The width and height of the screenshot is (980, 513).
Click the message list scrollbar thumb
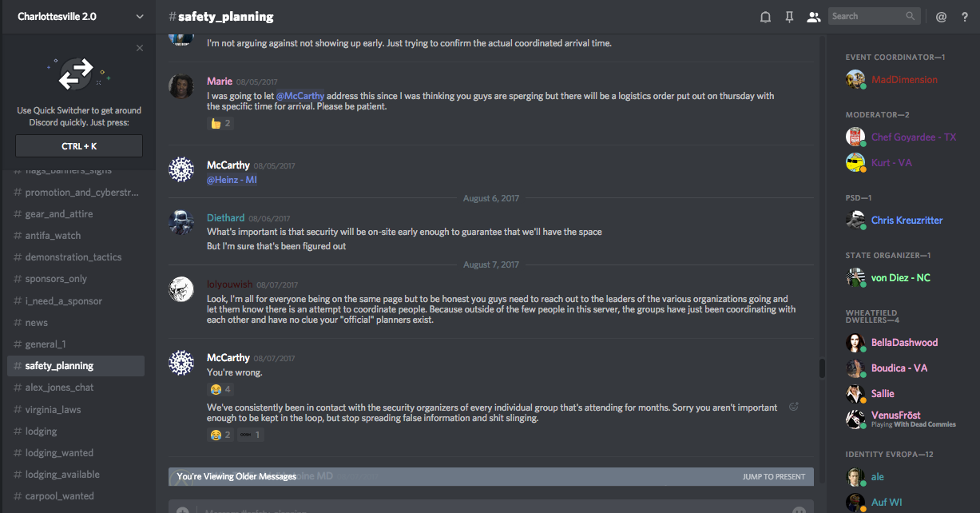822,368
